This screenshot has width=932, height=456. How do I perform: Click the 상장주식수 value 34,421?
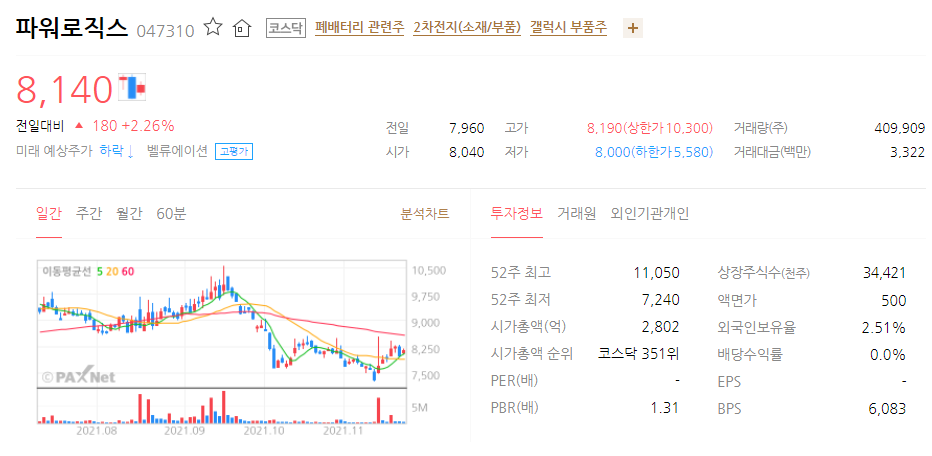point(884,273)
